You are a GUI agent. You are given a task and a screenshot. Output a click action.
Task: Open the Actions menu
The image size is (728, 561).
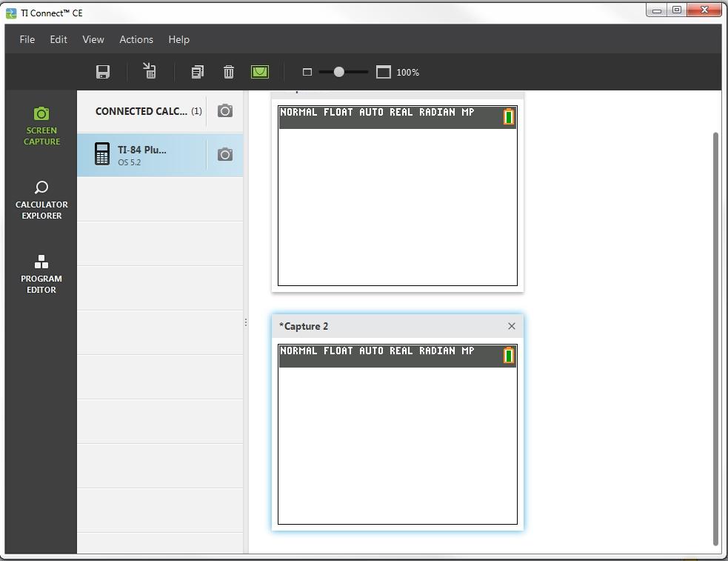(136, 39)
